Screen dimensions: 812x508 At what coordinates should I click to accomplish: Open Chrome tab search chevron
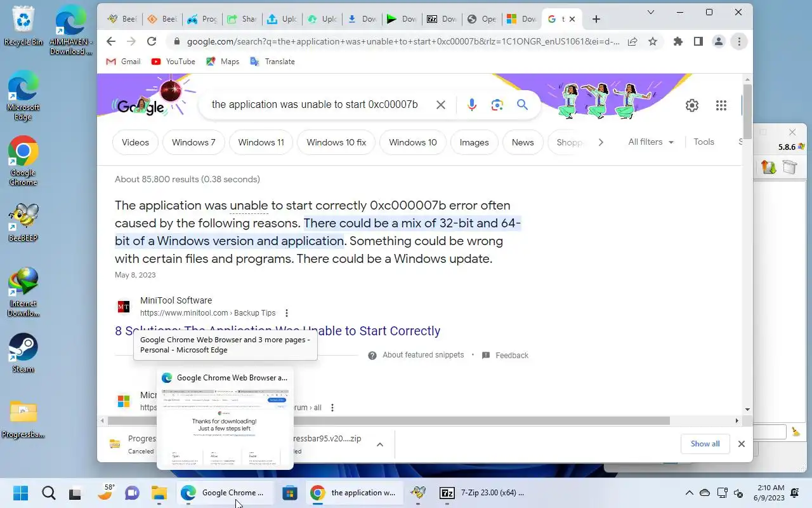pyautogui.click(x=651, y=12)
